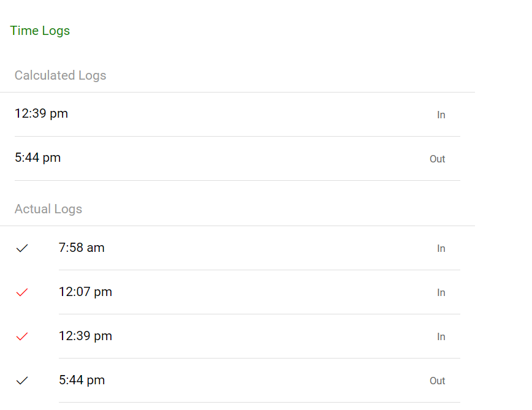Select the Calculated Logs section header
The image size is (532, 410).
(60, 75)
